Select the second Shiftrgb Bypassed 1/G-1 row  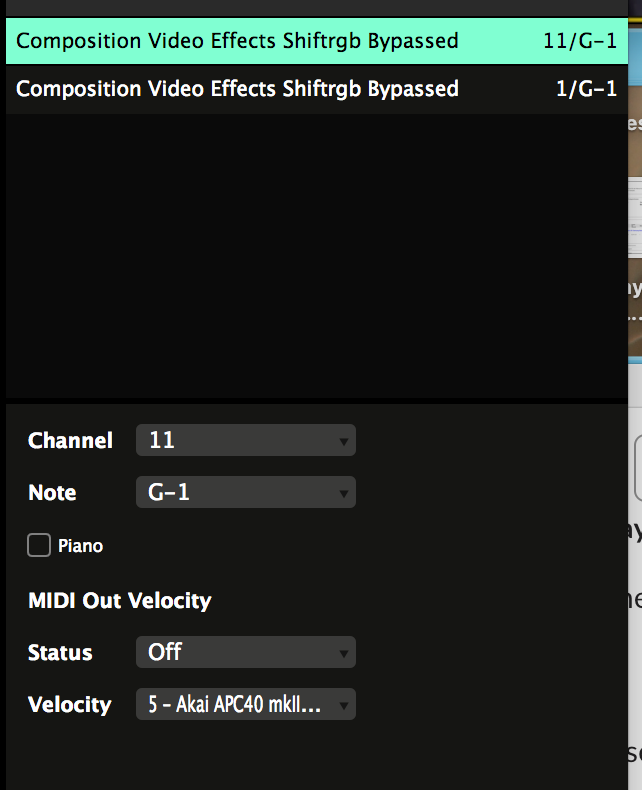pyautogui.click(x=237, y=89)
